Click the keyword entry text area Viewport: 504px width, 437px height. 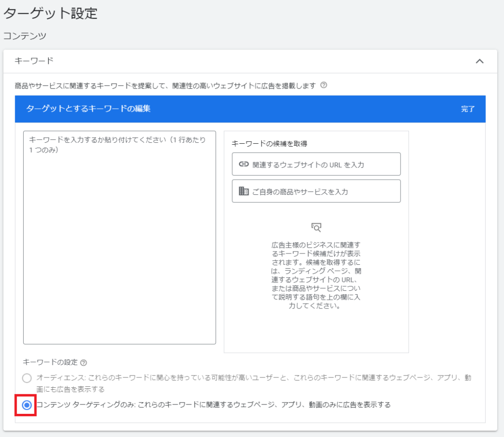[120, 238]
